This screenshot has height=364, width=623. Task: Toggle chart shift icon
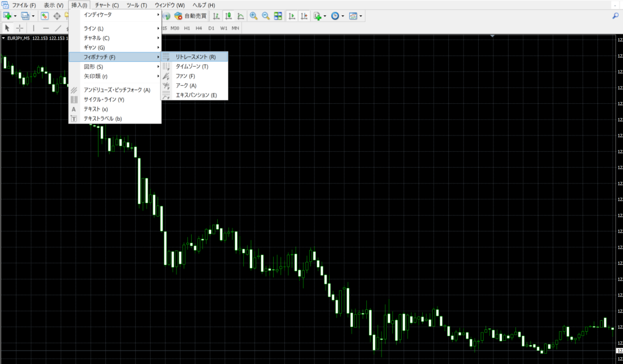304,16
